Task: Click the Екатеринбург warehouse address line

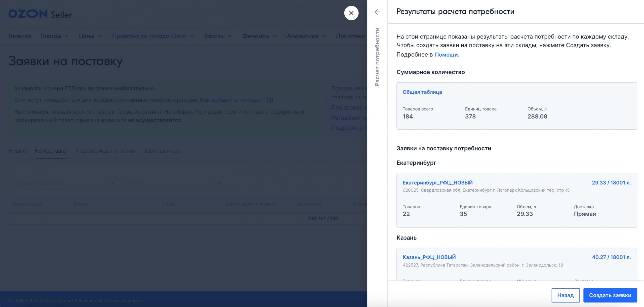Action: click(x=486, y=190)
